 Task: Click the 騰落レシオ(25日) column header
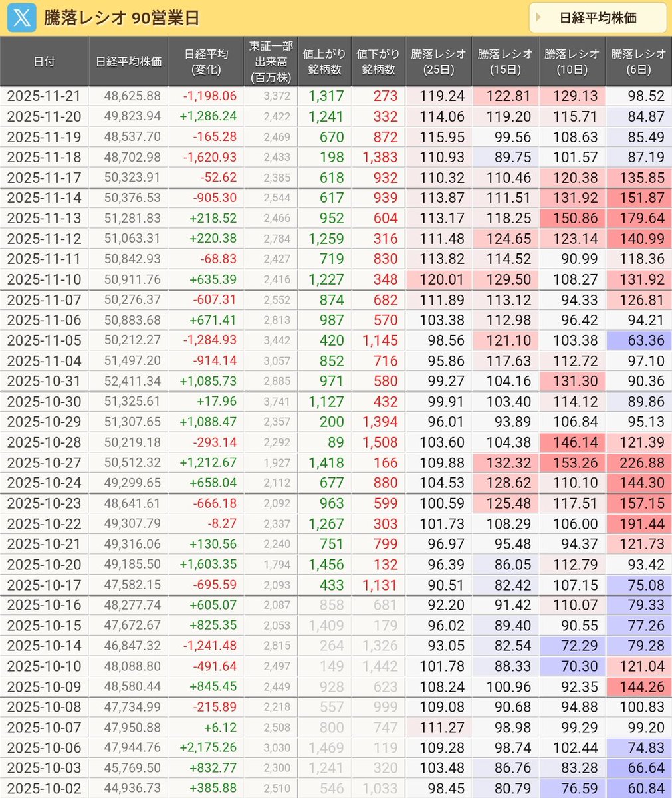pos(439,61)
